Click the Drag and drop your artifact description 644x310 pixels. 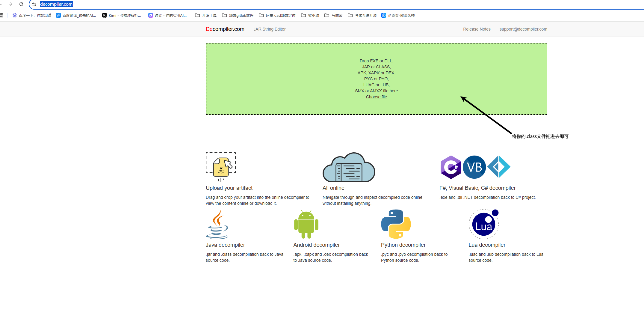point(258,200)
